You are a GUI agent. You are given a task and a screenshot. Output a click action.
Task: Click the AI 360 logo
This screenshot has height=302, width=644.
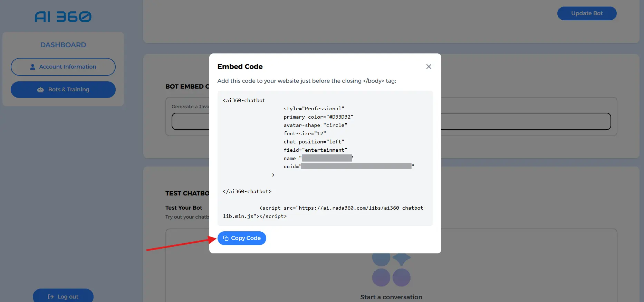click(63, 17)
